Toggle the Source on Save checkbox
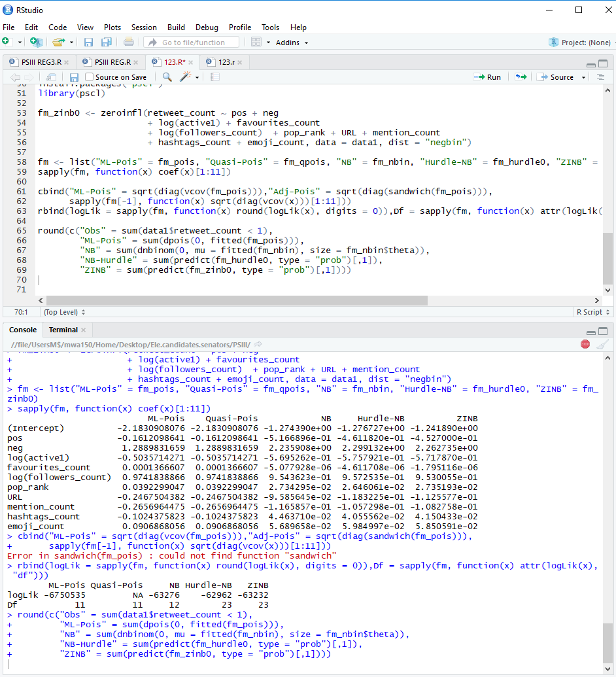 coord(90,77)
